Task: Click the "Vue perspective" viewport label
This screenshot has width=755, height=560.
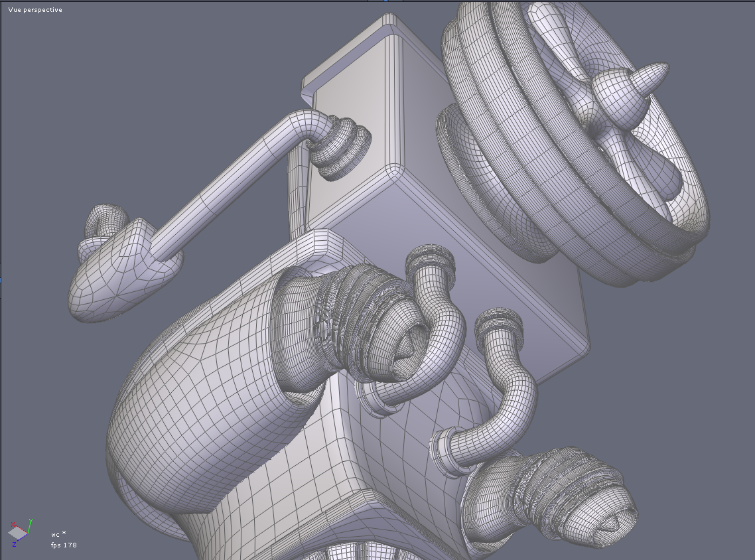Action: coord(35,10)
